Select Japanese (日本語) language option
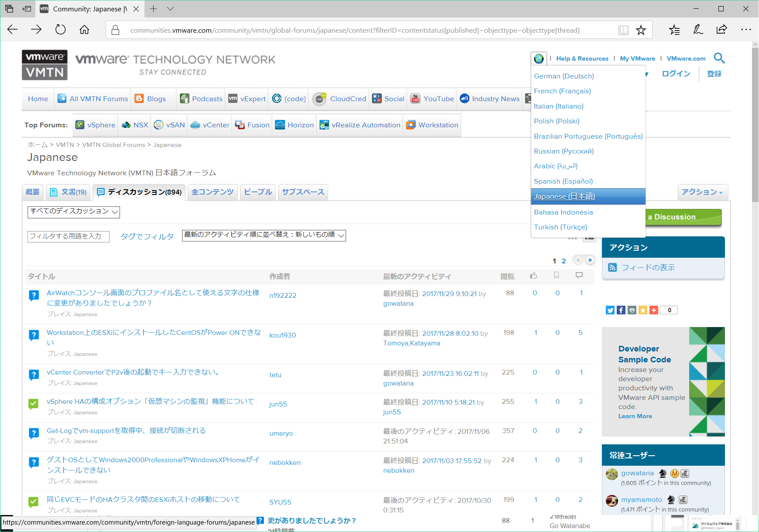This screenshot has width=759, height=532. coord(588,197)
